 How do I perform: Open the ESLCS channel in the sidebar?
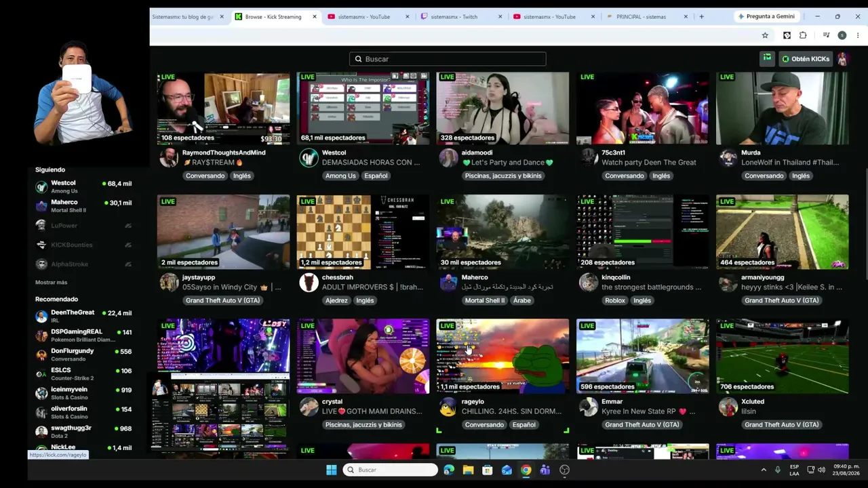(x=83, y=374)
